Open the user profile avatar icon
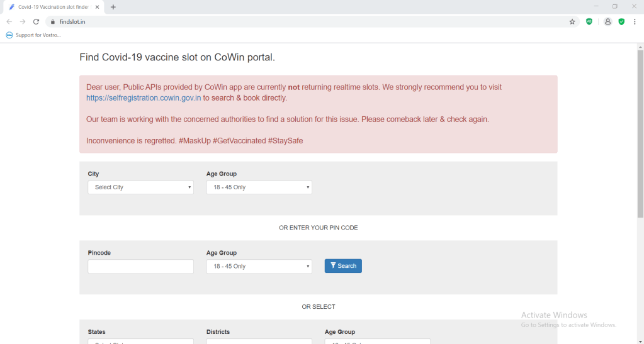 tap(607, 21)
